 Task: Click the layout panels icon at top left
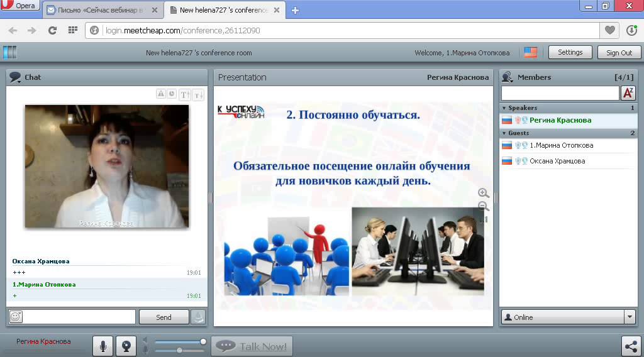(10, 53)
